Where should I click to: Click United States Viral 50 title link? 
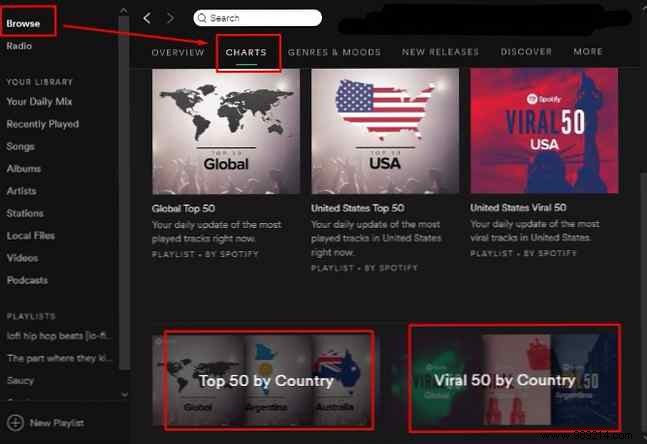(518, 208)
